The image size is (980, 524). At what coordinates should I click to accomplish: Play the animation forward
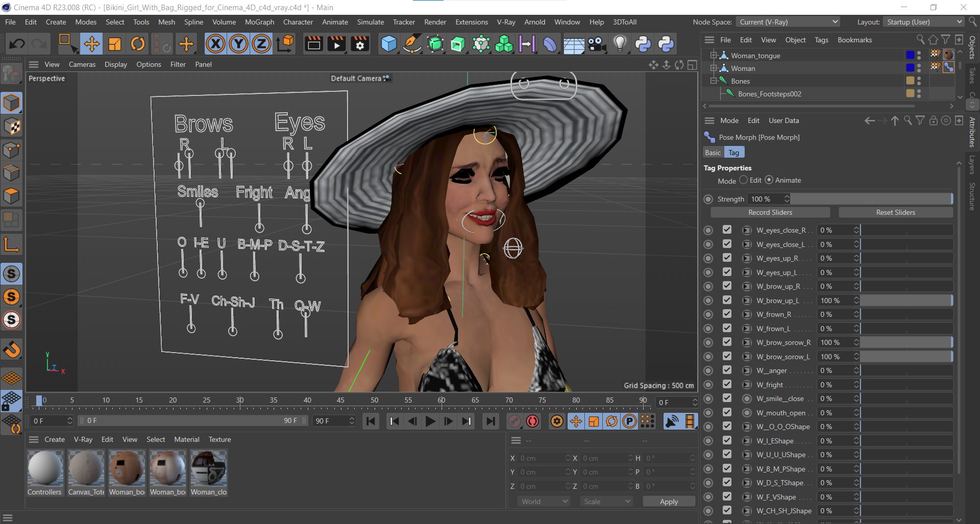[x=430, y=421]
